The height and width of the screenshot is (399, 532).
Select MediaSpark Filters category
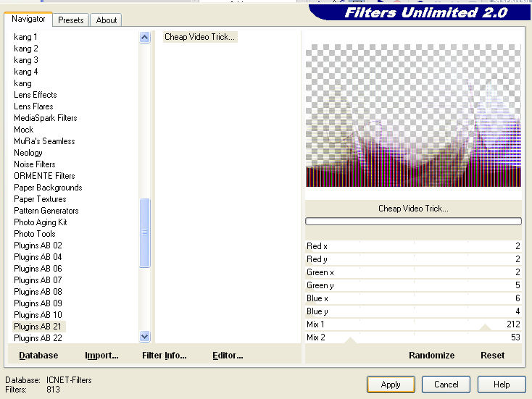[x=46, y=118]
